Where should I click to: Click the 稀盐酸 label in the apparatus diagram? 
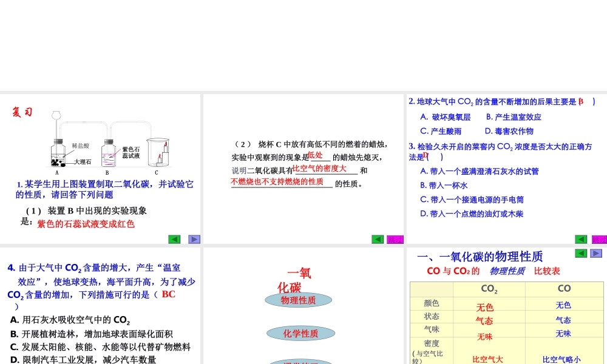pyautogui.click(x=81, y=146)
